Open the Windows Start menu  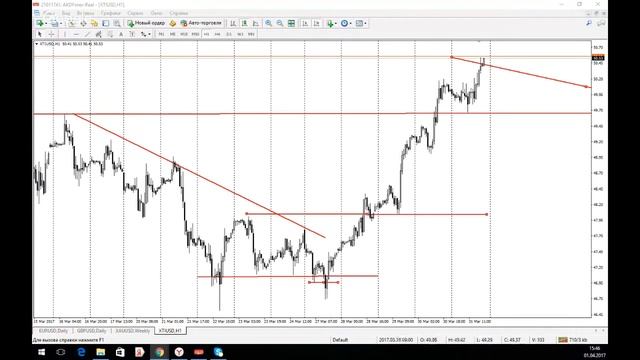click(41, 352)
